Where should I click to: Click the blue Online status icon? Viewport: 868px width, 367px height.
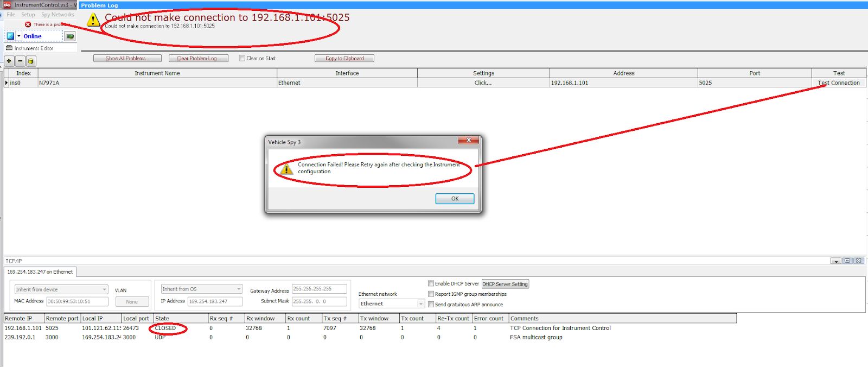pos(10,36)
